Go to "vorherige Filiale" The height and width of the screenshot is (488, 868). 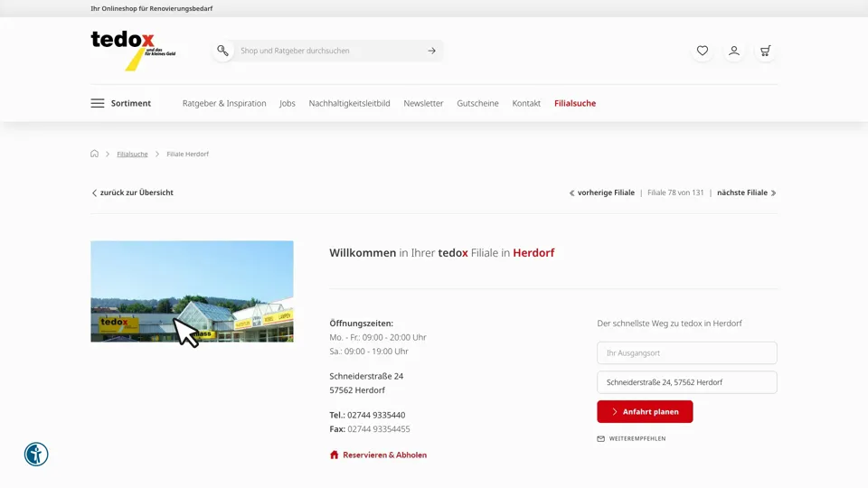click(602, 192)
